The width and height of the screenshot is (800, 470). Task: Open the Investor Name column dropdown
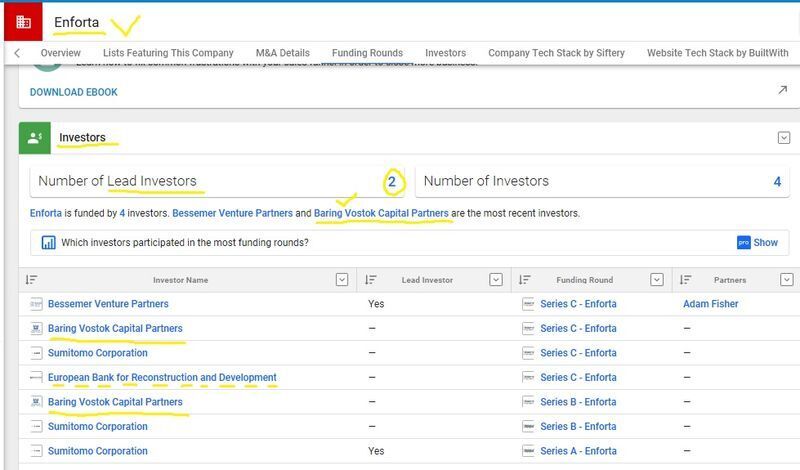(x=342, y=280)
